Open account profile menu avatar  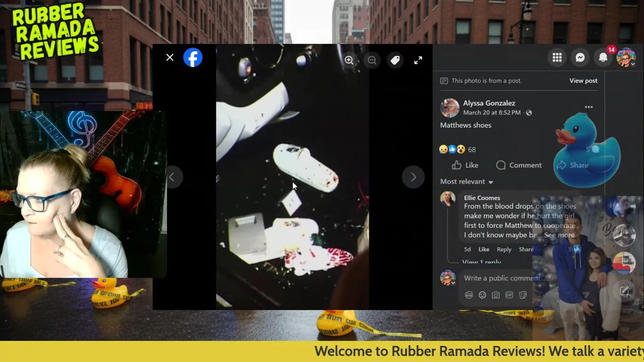[626, 58]
